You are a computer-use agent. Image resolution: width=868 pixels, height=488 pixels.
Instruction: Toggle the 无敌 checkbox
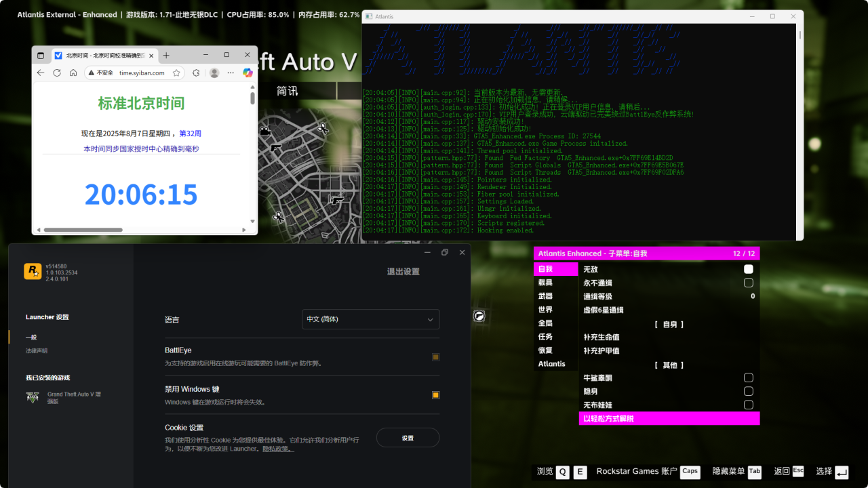point(748,269)
